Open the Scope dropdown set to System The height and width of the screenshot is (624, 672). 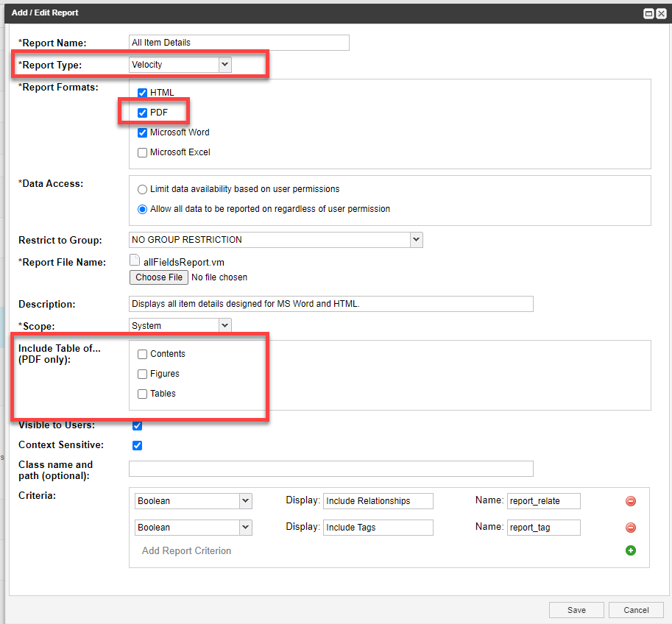pyautogui.click(x=180, y=326)
